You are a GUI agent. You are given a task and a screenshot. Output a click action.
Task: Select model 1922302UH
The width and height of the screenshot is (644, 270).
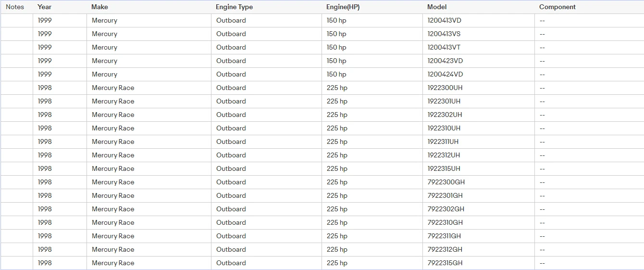(445, 115)
